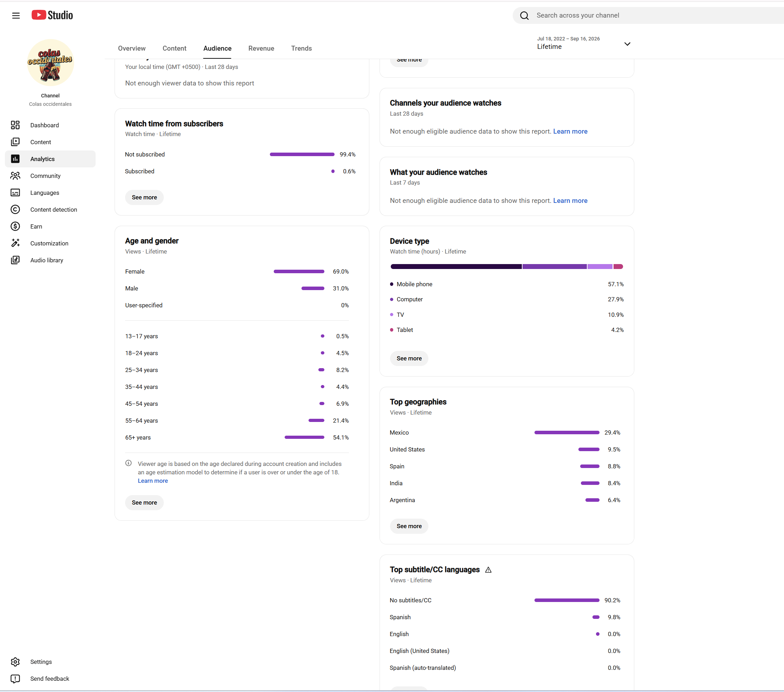The height and width of the screenshot is (692, 784).
Task: Click the Subscribed watch time row
Action: click(x=240, y=171)
